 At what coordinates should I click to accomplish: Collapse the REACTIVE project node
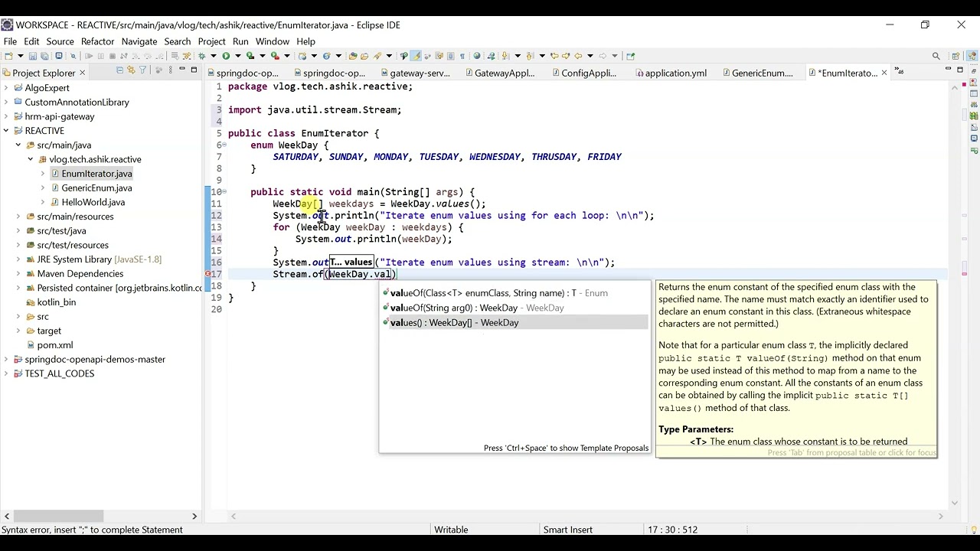click(x=6, y=131)
